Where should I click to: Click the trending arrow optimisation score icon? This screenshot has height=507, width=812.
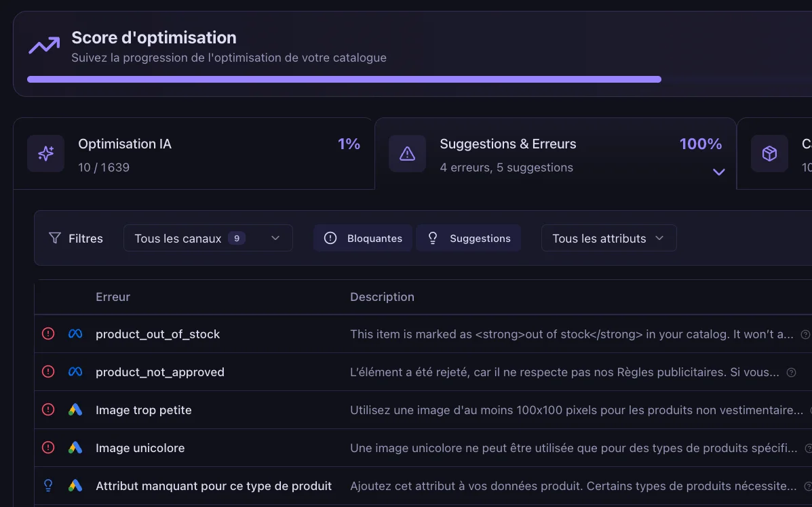click(44, 46)
